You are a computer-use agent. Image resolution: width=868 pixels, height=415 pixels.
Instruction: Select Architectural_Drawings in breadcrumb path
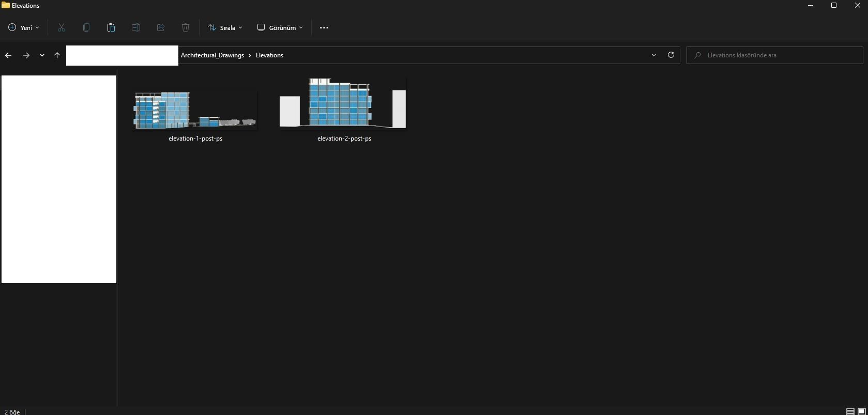tap(212, 55)
